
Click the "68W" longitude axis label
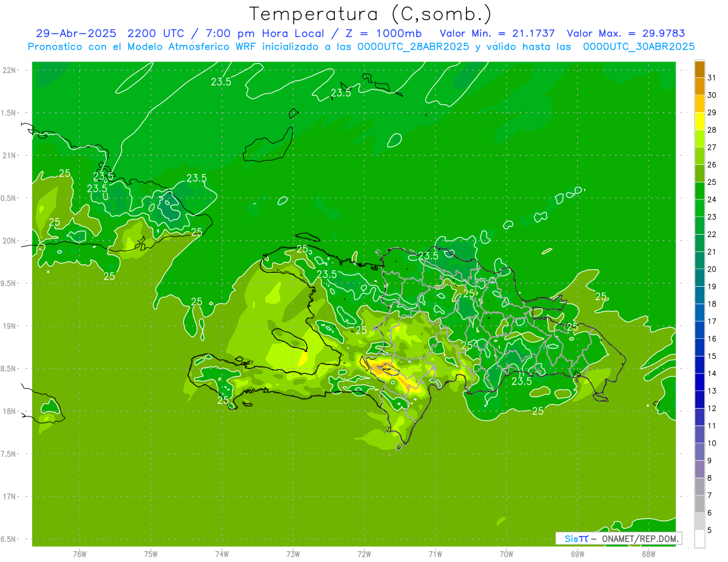[649, 554]
